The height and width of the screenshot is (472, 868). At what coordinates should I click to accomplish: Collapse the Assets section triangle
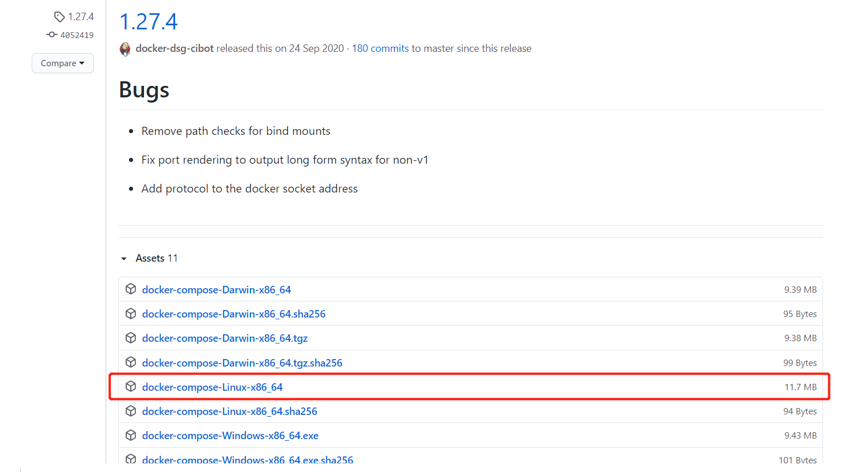coord(124,259)
